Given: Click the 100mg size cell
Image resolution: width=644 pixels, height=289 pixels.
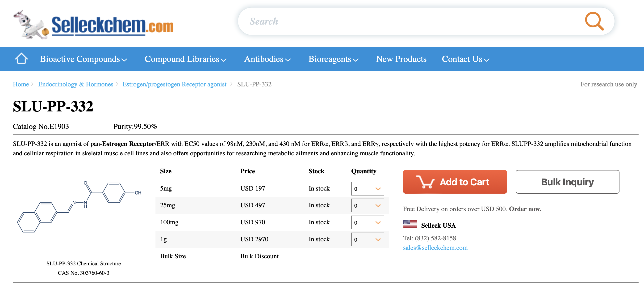Looking at the screenshot, I should coord(169,222).
